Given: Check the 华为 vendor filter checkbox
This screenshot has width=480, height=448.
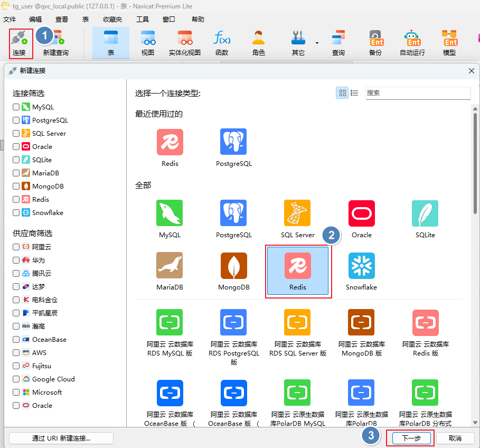Looking at the screenshot, I should click(16, 260).
